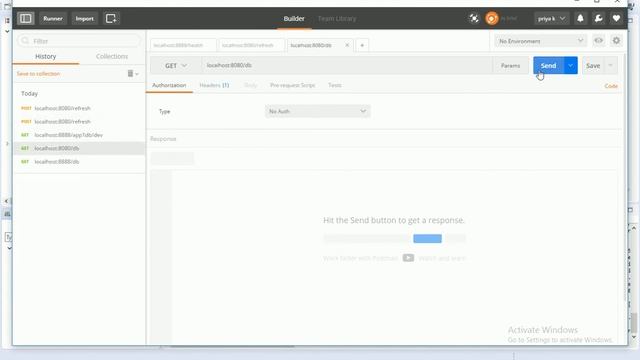Switch to the Builder tab

294,18
